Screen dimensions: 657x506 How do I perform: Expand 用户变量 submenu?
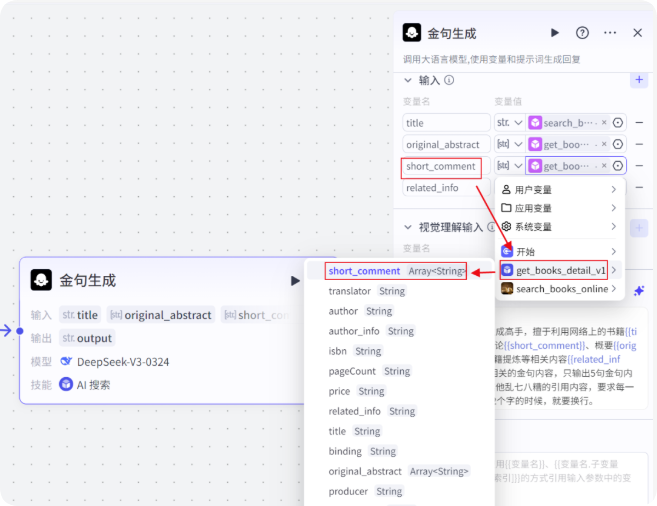559,190
